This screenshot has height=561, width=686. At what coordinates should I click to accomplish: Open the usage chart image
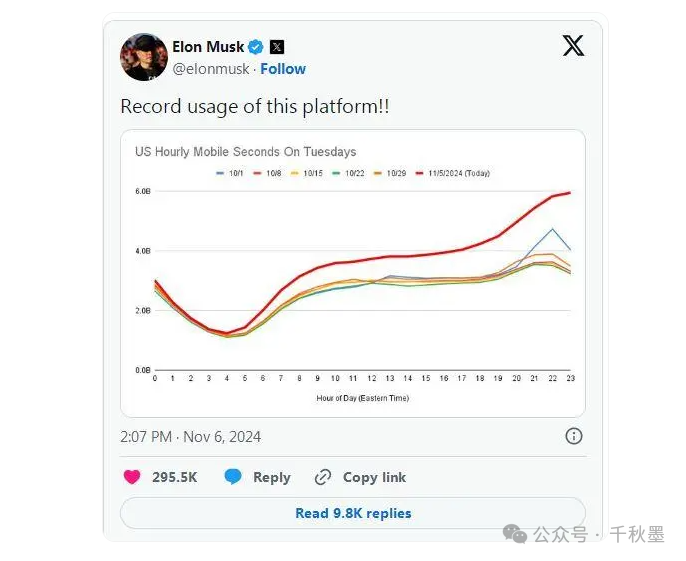coord(353,273)
